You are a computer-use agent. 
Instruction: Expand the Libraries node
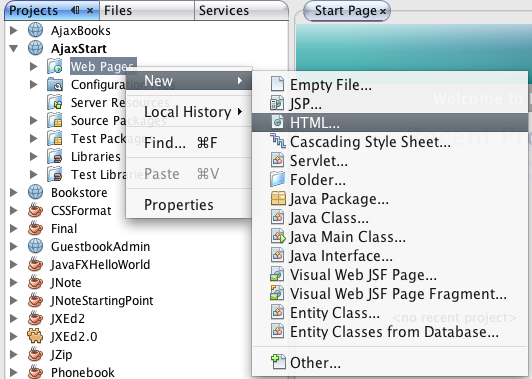[33, 156]
